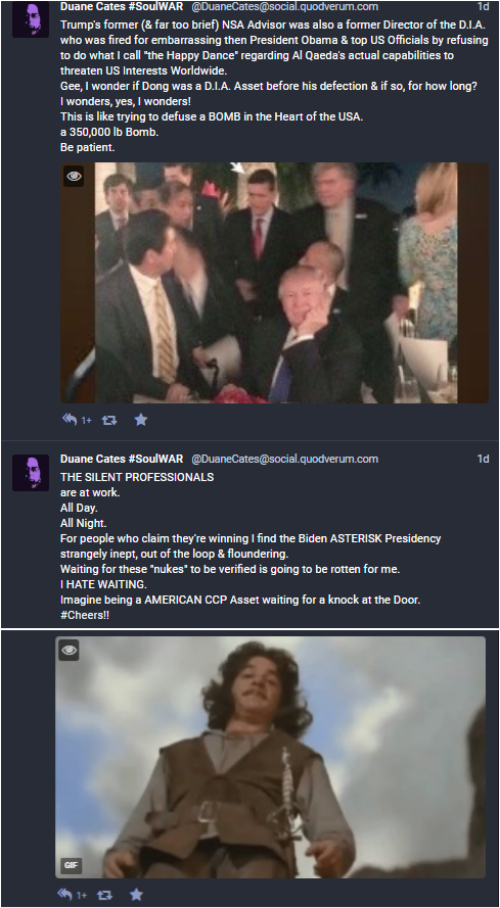Play the GIF using the GIF badge
Screen dimensions: 500x908
[x=71, y=866]
